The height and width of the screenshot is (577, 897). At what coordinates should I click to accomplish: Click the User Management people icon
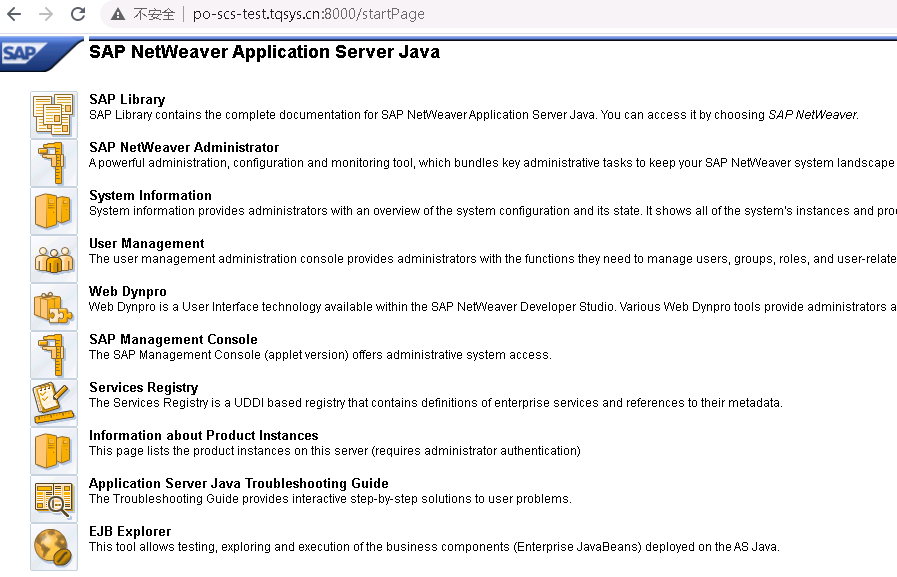pyautogui.click(x=54, y=258)
